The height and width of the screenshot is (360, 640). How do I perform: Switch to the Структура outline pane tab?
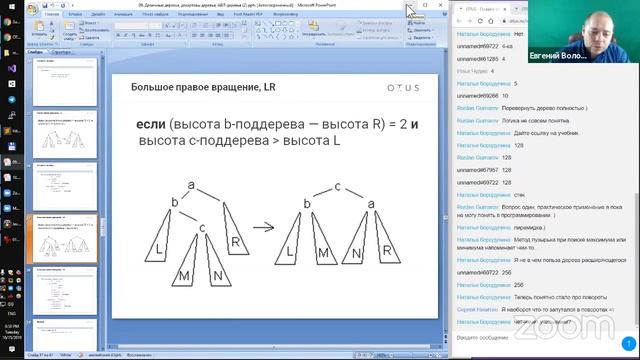click(61, 52)
